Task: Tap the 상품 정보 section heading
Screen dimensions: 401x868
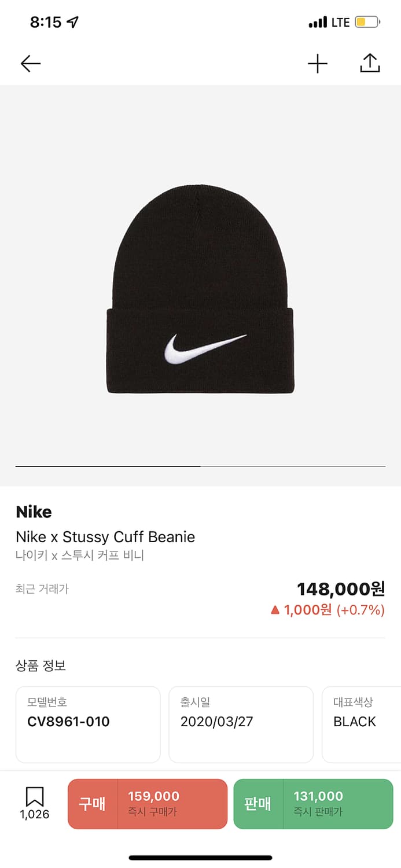Action: (x=41, y=665)
